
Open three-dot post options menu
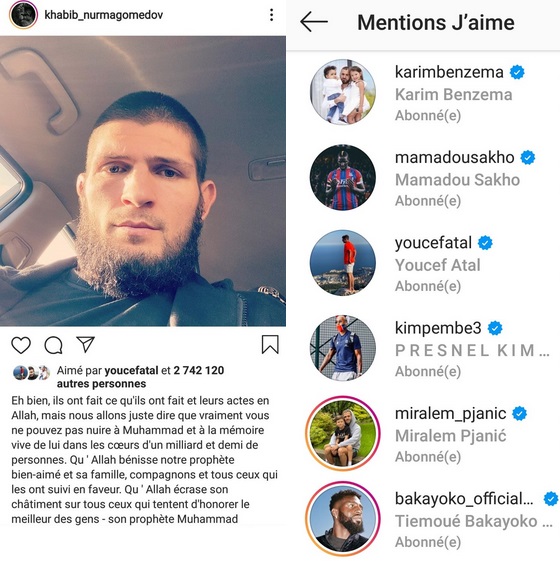pyautogui.click(x=272, y=15)
